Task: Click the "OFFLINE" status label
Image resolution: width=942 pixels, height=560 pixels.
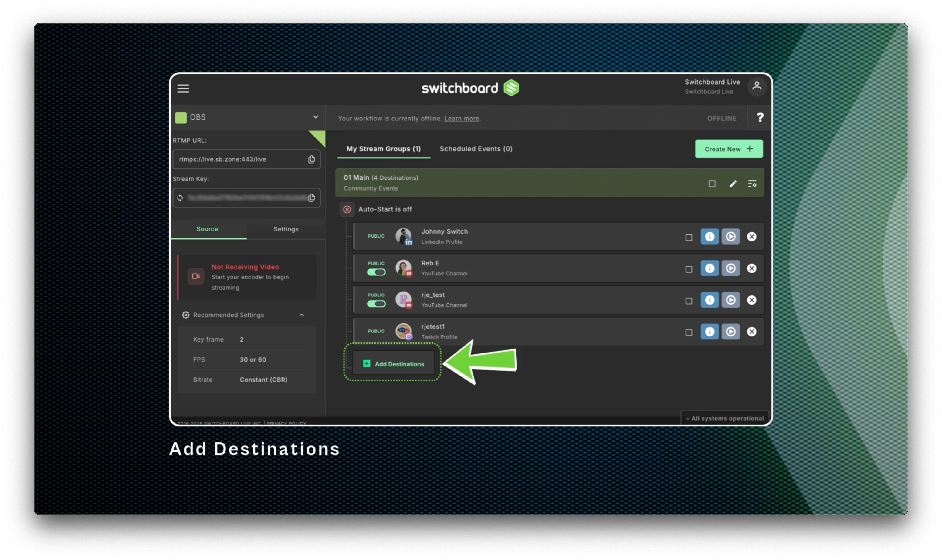Action: [721, 119]
